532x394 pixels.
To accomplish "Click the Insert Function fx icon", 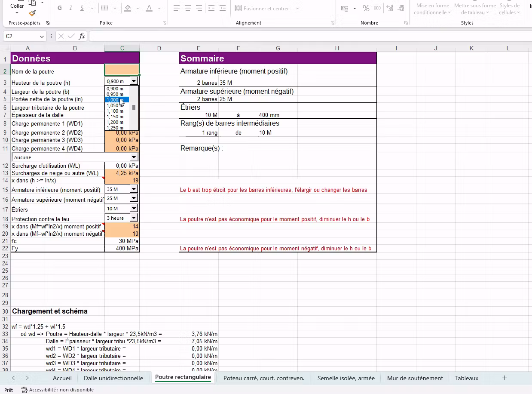I will coord(82,37).
